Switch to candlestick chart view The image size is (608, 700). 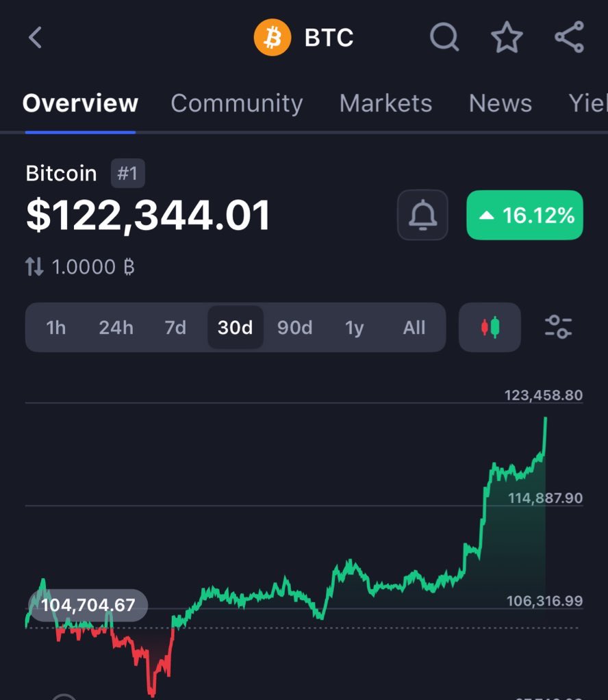pos(490,327)
